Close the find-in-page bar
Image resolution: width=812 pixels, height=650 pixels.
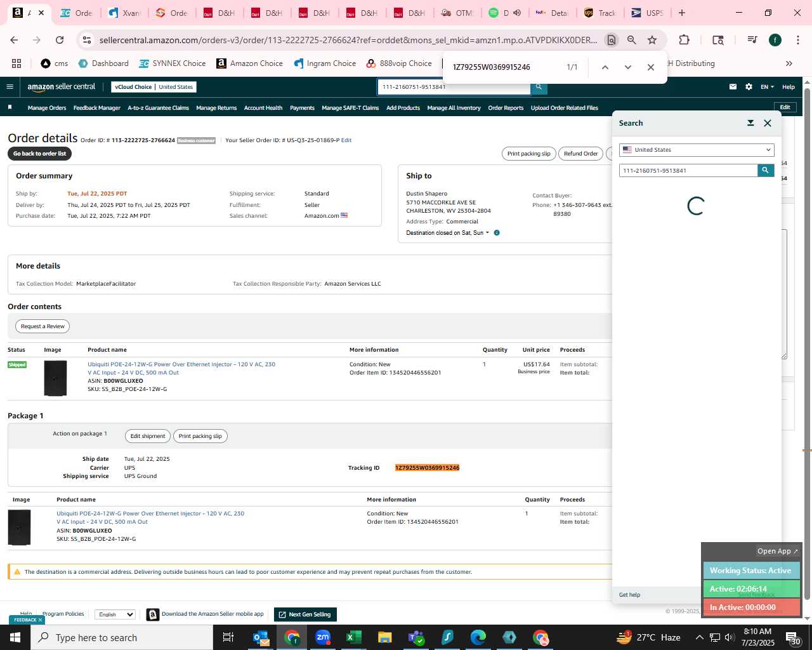pyautogui.click(x=650, y=67)
